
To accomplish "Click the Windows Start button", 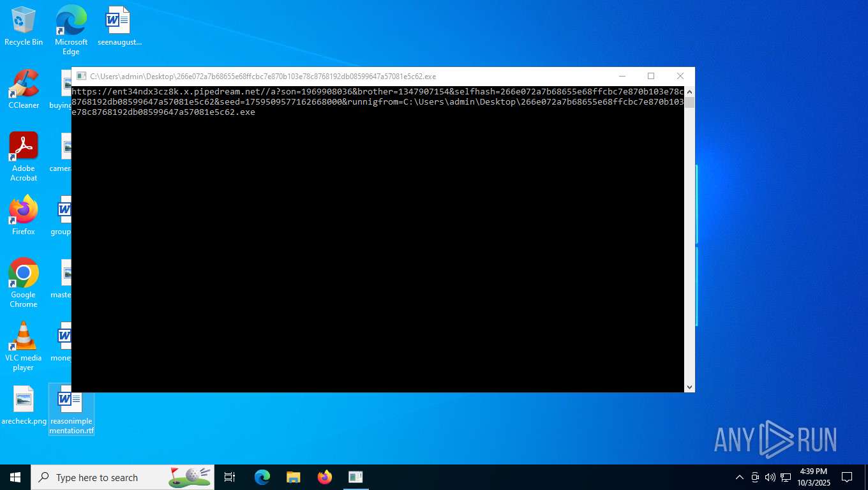I will [x=15, y=477].
